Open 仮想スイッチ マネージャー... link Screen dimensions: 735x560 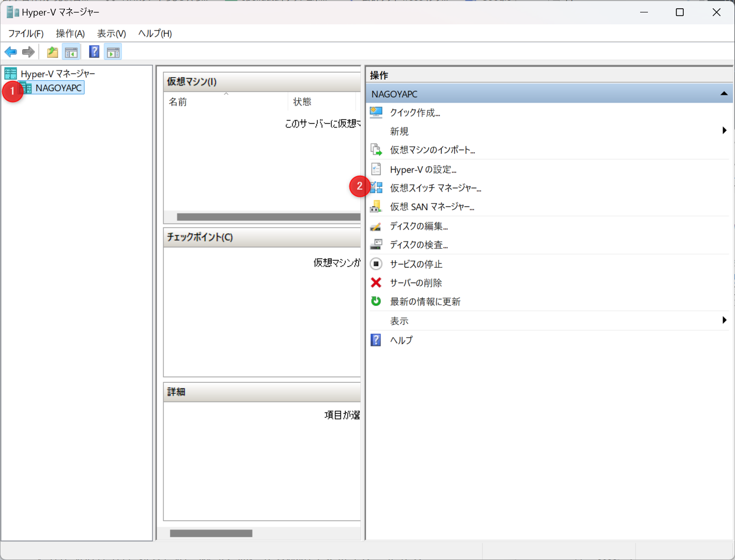tap(436, 188)
